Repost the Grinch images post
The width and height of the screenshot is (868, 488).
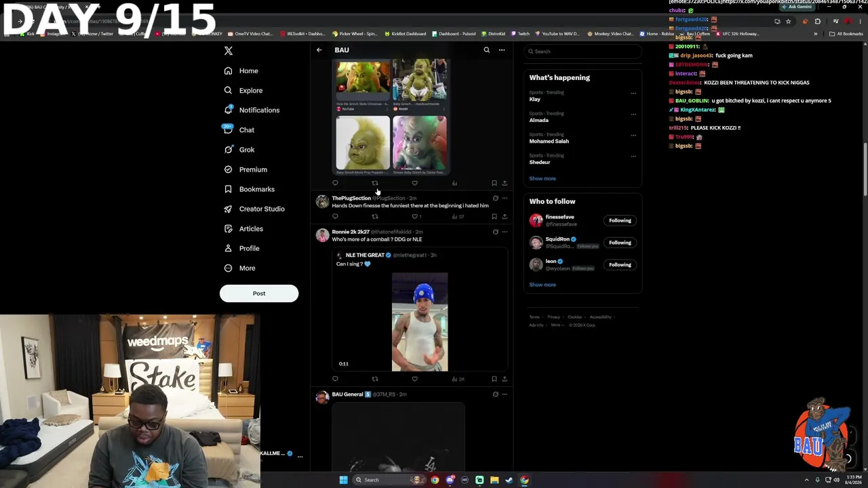pos(375,183)
